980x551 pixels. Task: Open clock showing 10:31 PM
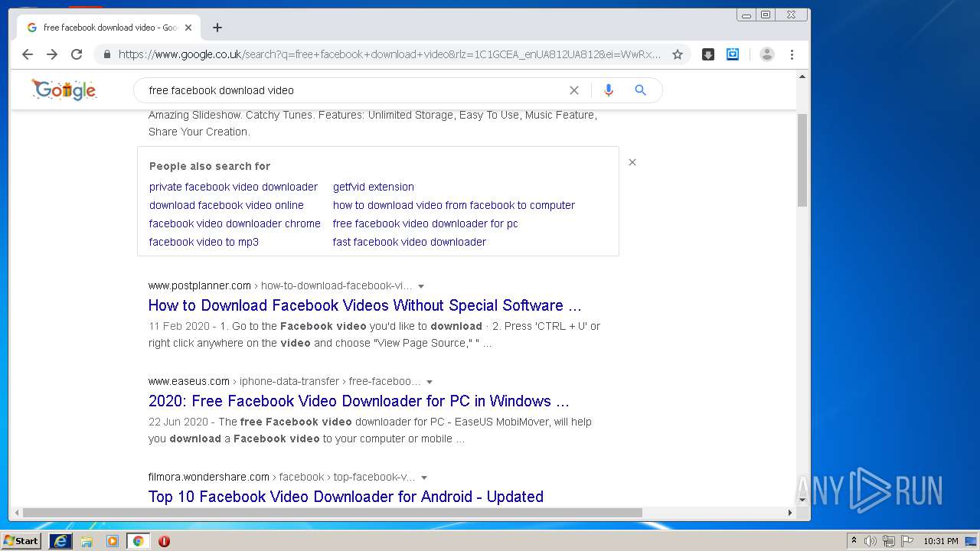941,541
